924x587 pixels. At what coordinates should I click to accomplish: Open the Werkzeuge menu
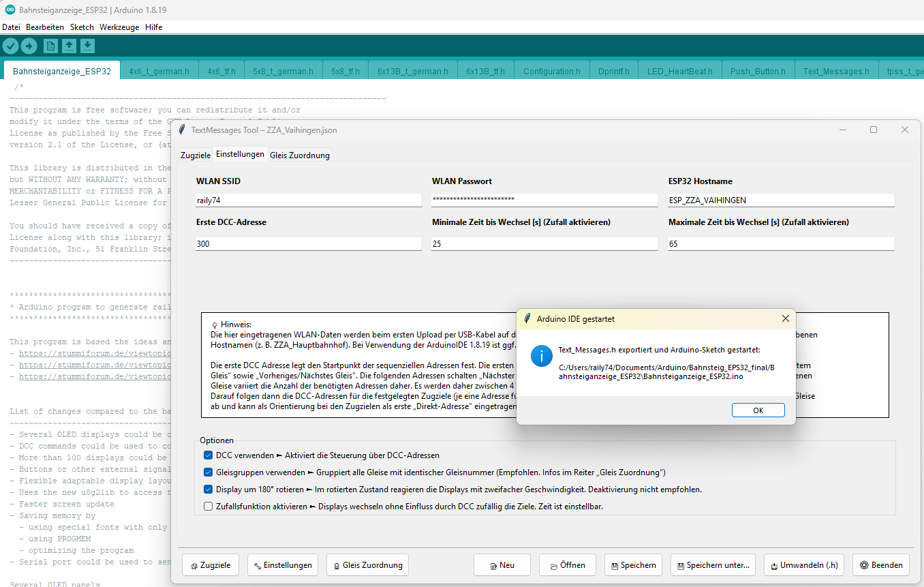pyautogui.click(x=119, y=27)
